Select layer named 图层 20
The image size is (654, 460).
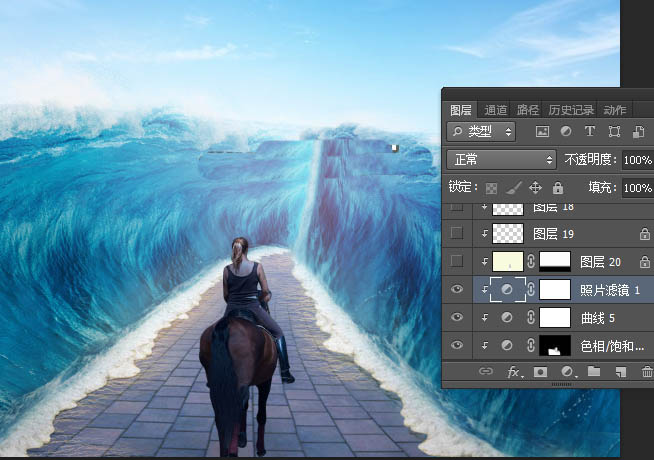point(600,262)
